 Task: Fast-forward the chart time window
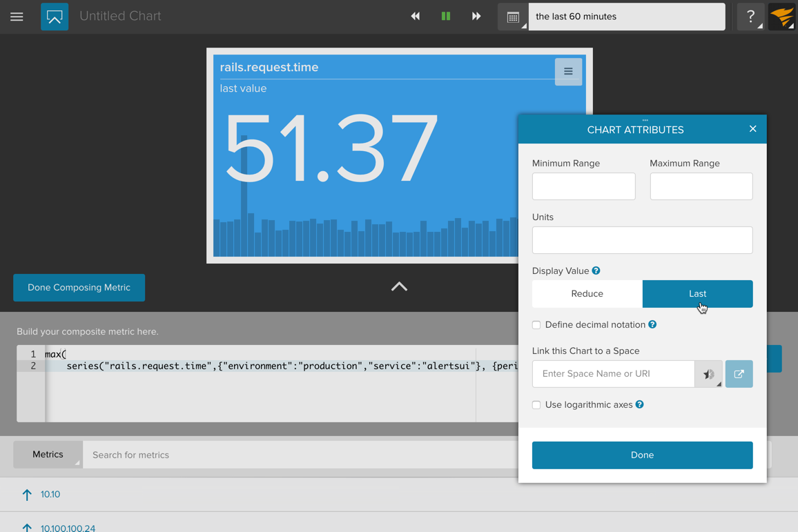476,17
